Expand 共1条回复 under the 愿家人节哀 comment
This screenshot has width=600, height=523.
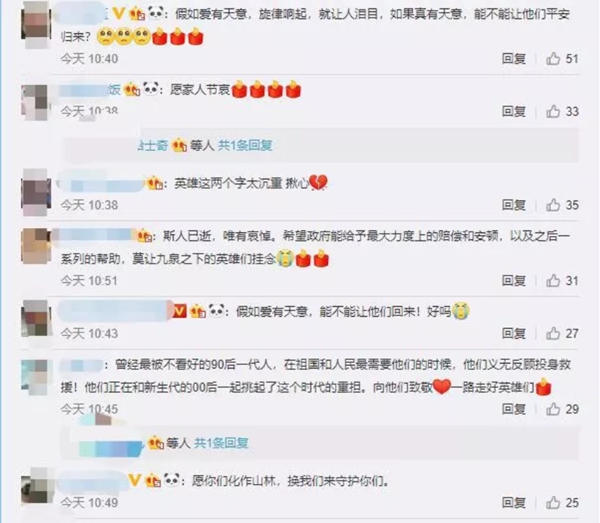(245, 145)
